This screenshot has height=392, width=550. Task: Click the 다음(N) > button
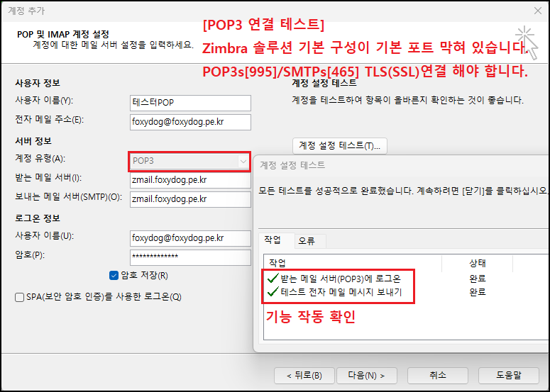(367, 376)
